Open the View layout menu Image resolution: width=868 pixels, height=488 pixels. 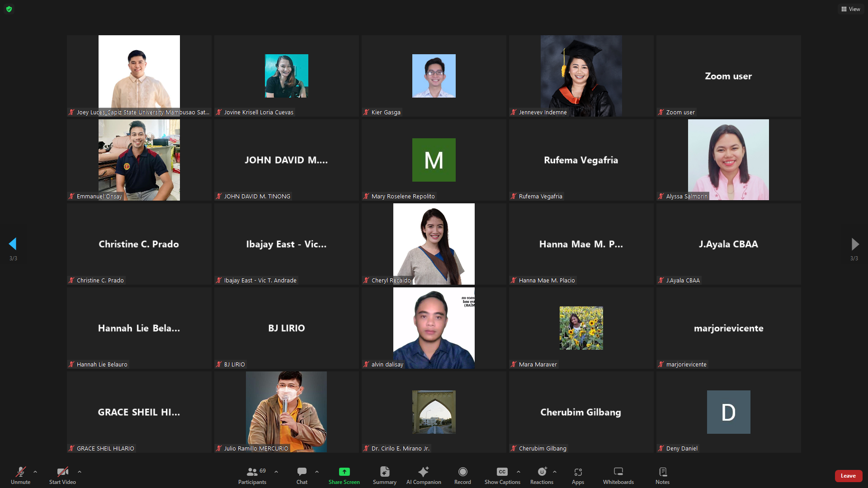[850, 9]
